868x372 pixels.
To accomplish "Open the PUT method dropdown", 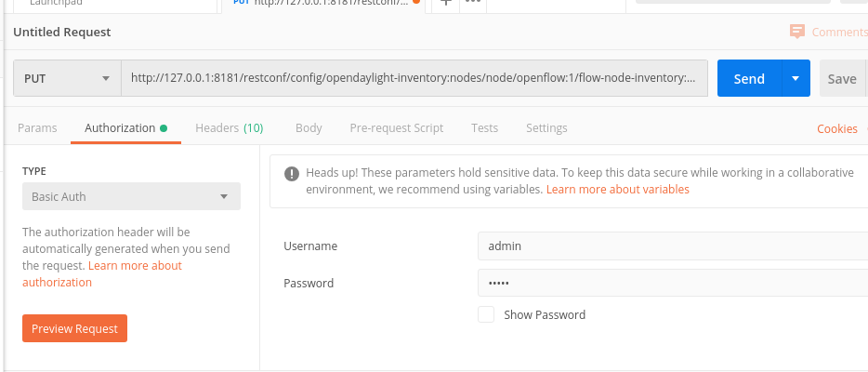I will (67, 79).
